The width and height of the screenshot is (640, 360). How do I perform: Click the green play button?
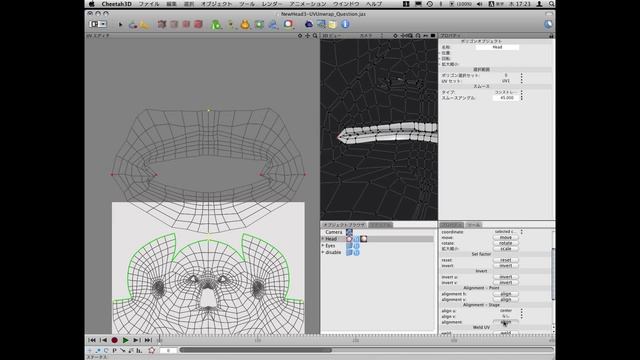click(126, 340)
